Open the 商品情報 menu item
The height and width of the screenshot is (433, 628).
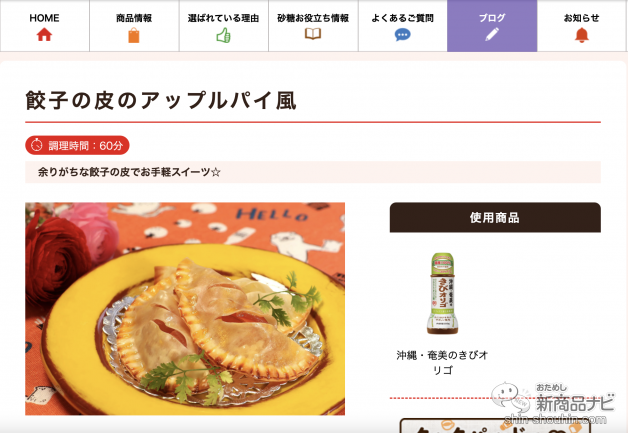134,18
